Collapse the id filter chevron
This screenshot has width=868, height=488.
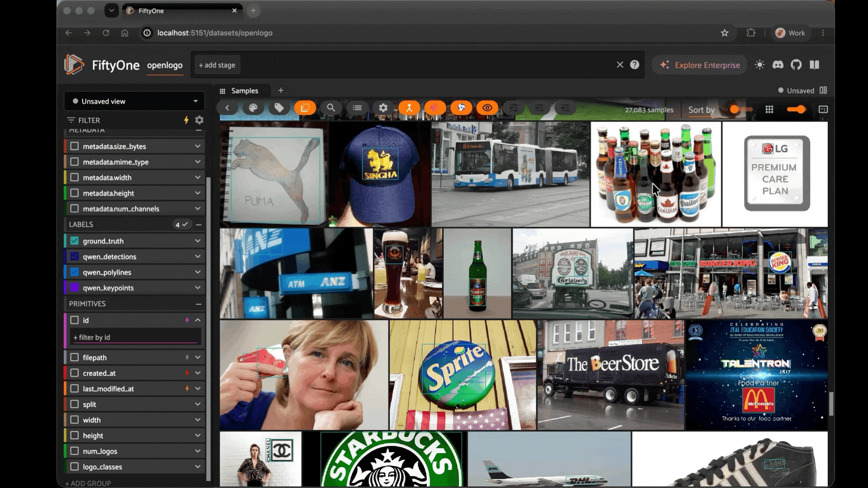198,320
